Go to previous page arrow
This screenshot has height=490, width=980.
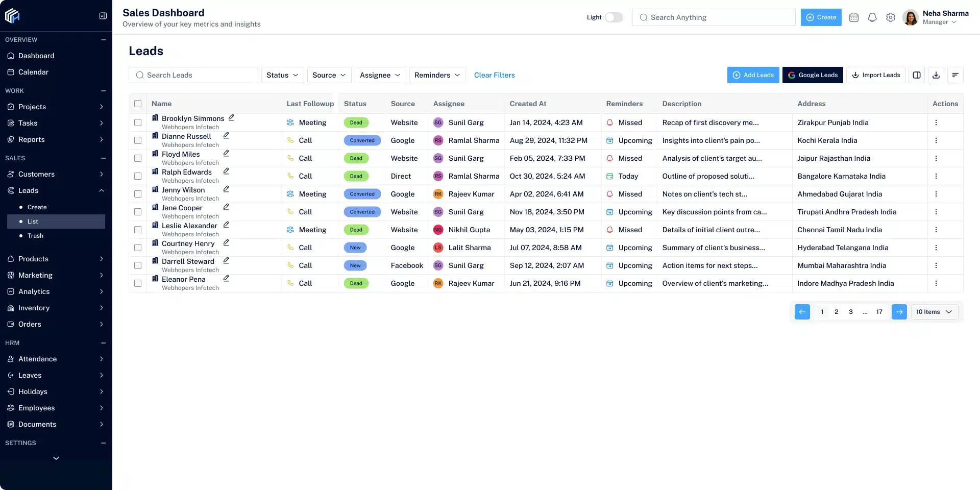pos(802,312)
